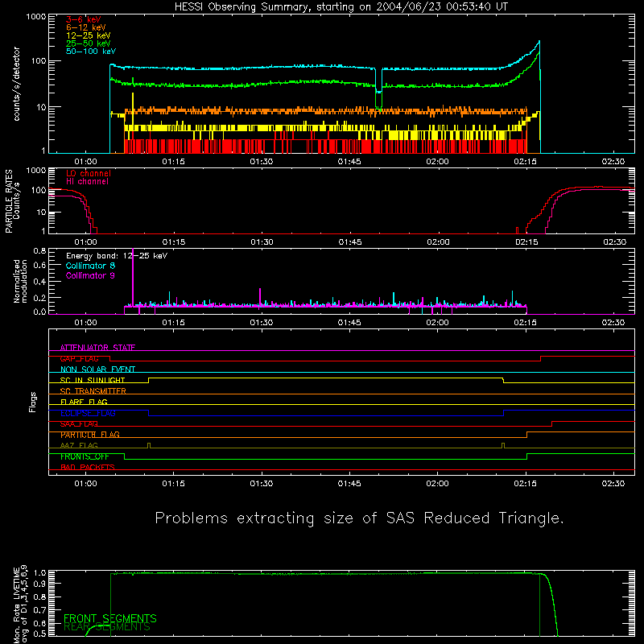This screenshot has height=644, width=644.
Task: Click the 25-50 keV legend label
Action: click(89, 43)
